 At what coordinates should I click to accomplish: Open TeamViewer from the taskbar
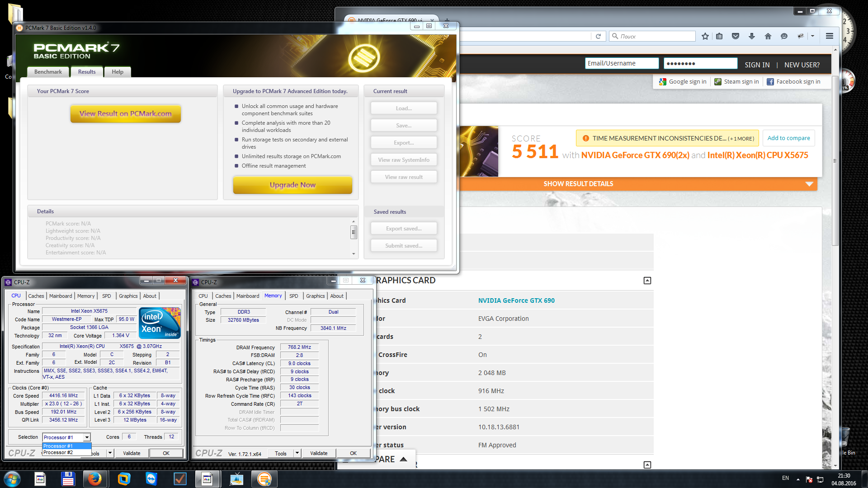[x=151, y=479]
